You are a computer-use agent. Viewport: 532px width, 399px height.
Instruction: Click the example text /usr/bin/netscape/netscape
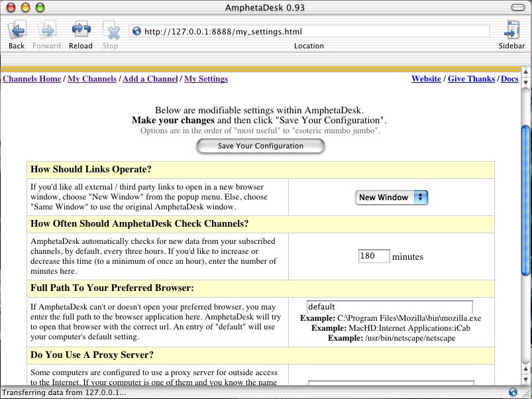tap(410, 338)
